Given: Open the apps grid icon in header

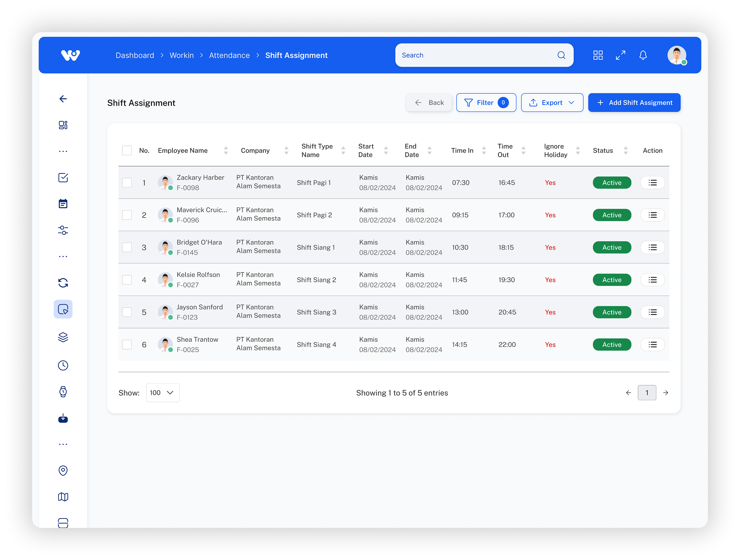Looking at the screenshot, I should coord(598,55).
